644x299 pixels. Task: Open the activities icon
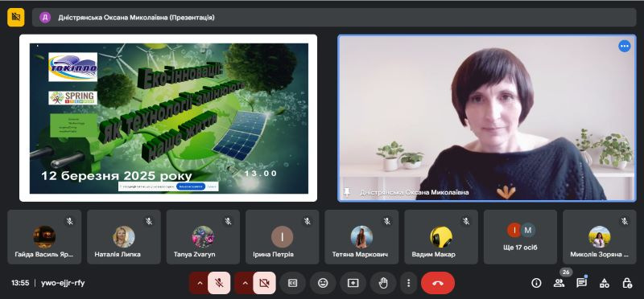(605, 283)
